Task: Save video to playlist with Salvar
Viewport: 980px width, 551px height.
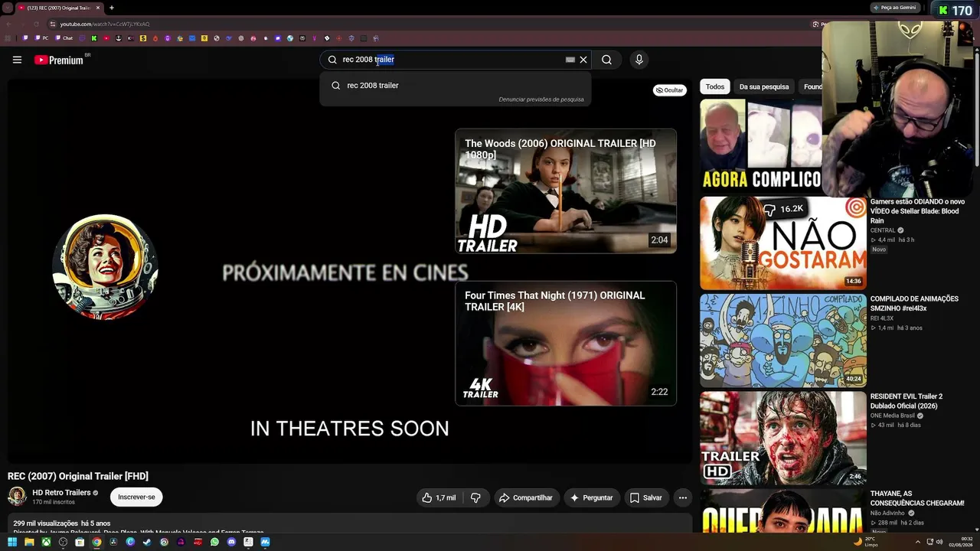Action: (646, 498)
